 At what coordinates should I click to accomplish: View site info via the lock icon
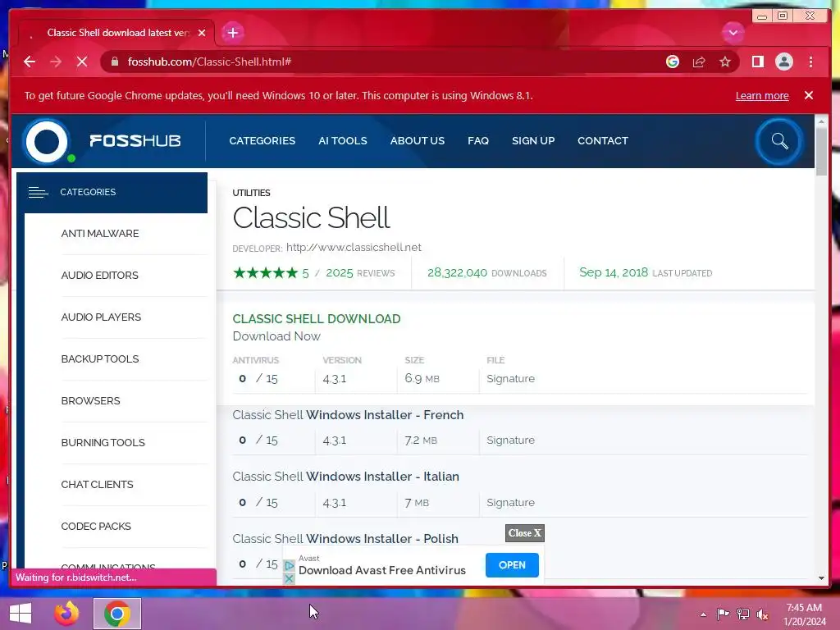(114, 62)
